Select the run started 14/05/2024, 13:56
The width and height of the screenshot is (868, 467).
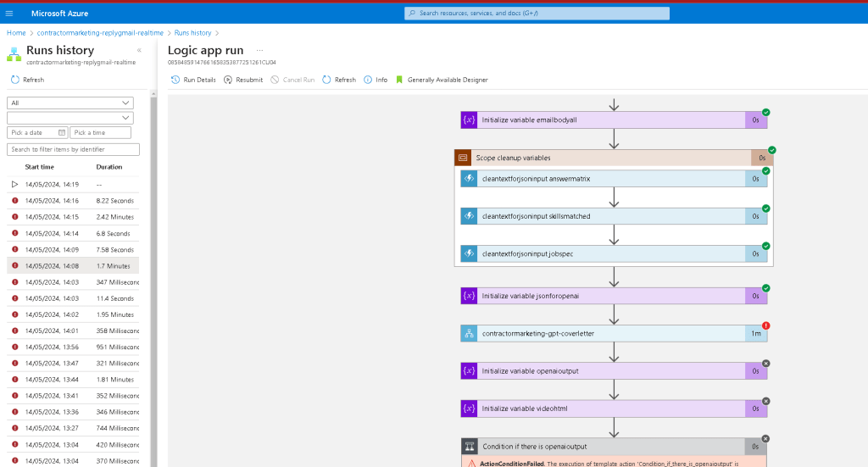tap(73, 347)
